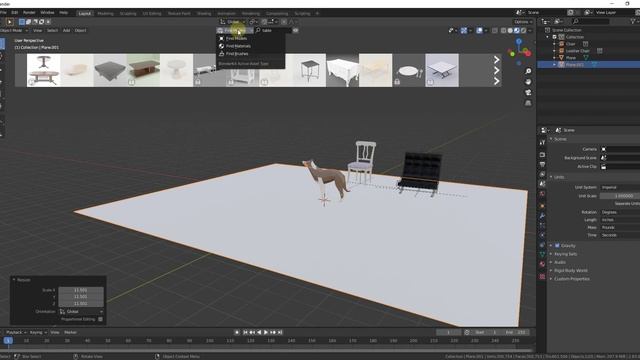Open the Material properties tab icon
This screenshot has width=640, height=360.
[542, 264]
